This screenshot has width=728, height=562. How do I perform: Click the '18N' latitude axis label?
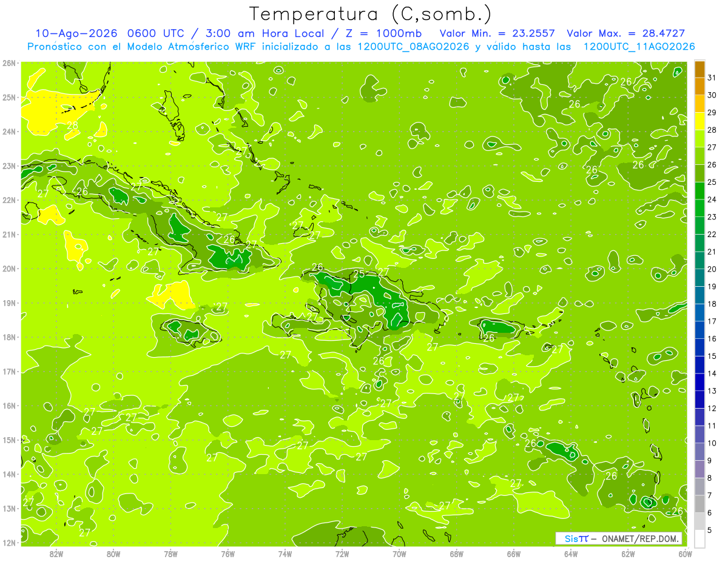point(8,337)
